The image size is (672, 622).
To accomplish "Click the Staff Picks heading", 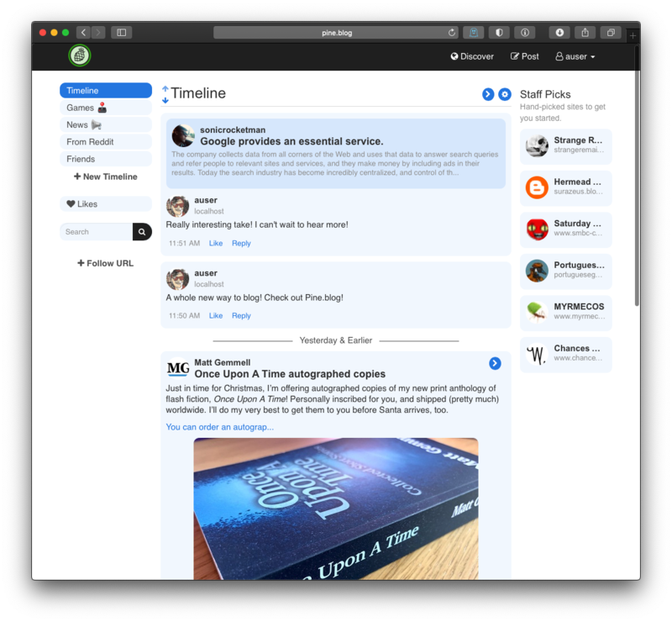I will tap(545, 94).
